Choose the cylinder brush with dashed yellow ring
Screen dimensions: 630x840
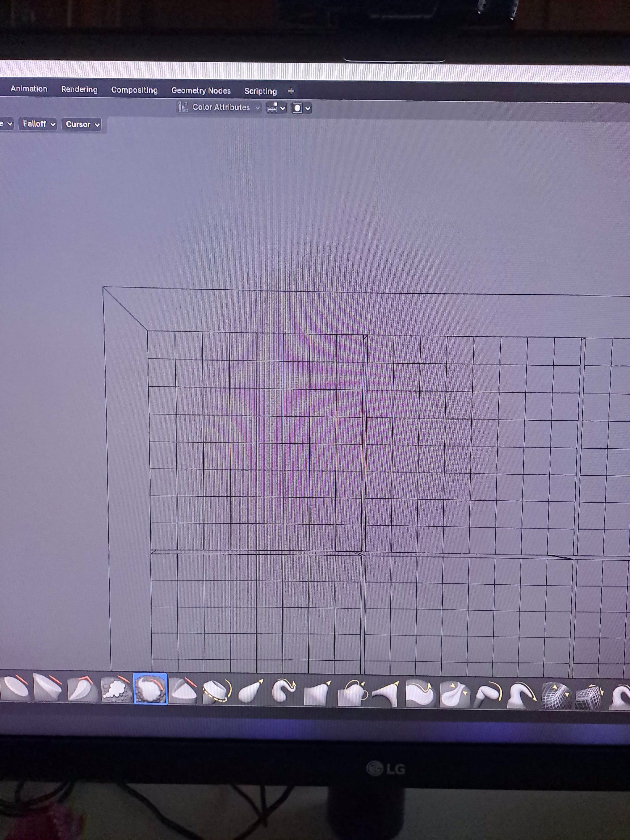pyautogui.click(x=217, y=691)
